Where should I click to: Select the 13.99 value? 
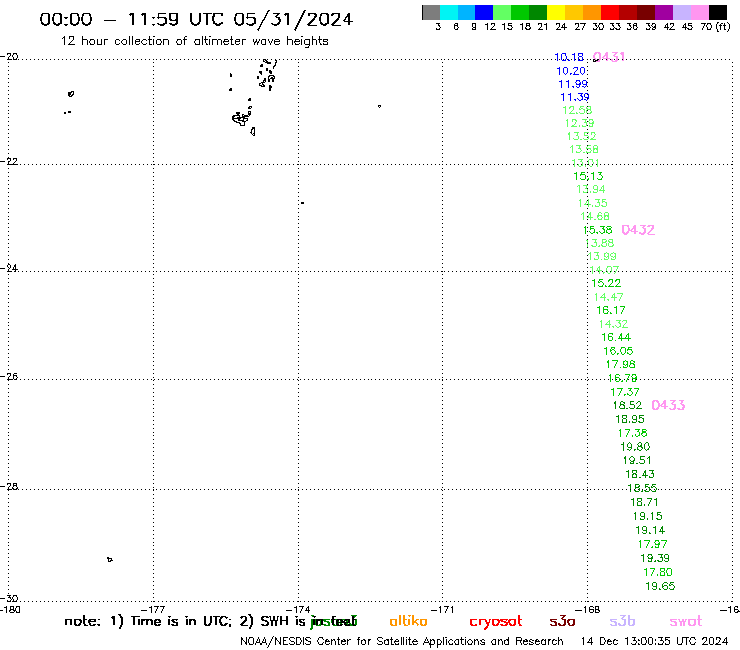[602, 256]
